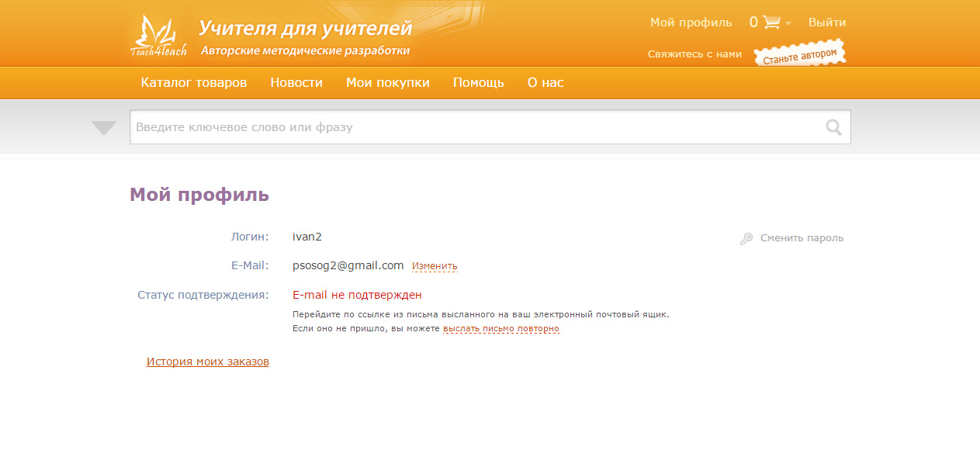Click the cart item count 0
Screen dimensions: 980x450
pyautogui.click(x=753, y=22)
